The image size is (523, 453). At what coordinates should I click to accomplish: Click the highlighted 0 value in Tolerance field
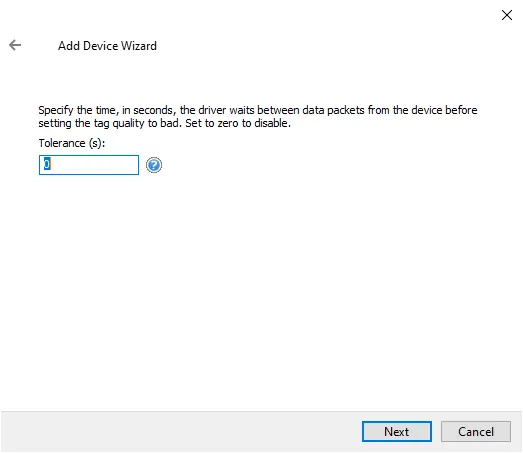coord(47,164)
